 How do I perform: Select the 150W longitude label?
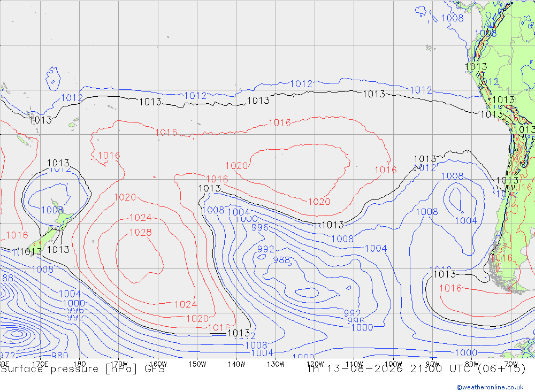197,364
